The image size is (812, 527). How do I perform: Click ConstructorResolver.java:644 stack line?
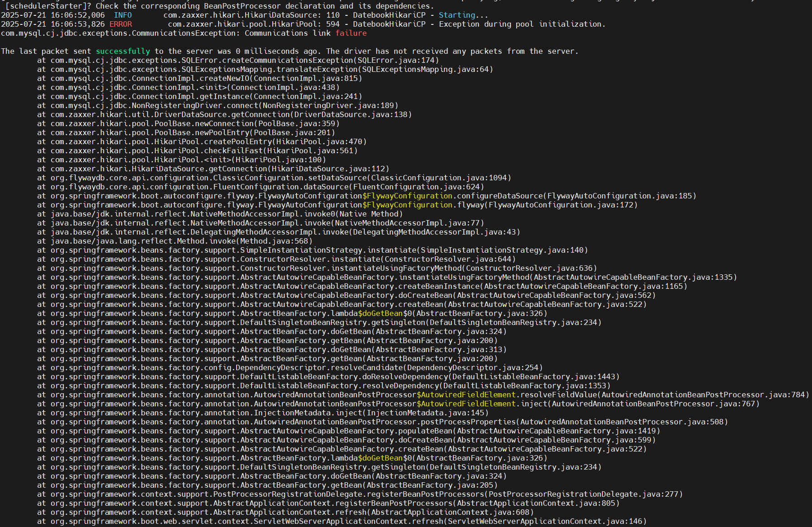(276, 259)
